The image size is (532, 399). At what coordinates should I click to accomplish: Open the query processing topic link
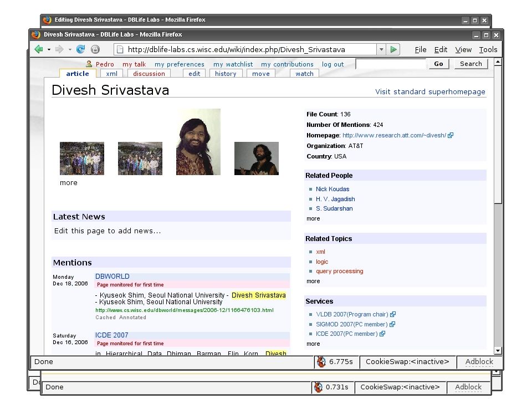(340, 271)
